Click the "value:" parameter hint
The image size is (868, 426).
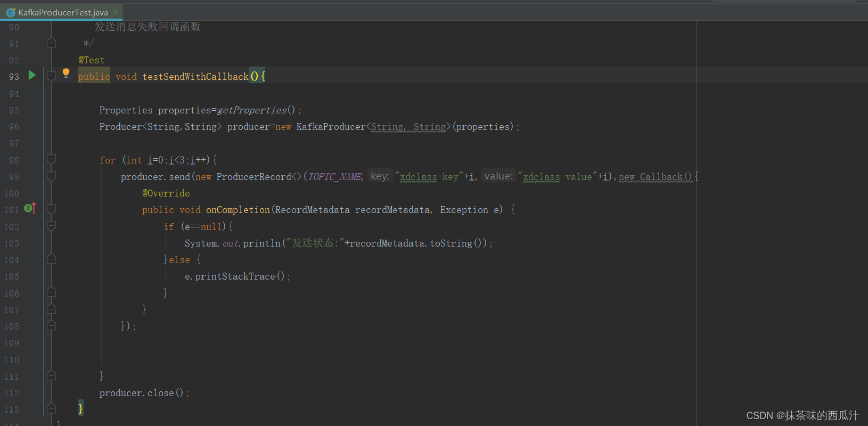[498, 176]
